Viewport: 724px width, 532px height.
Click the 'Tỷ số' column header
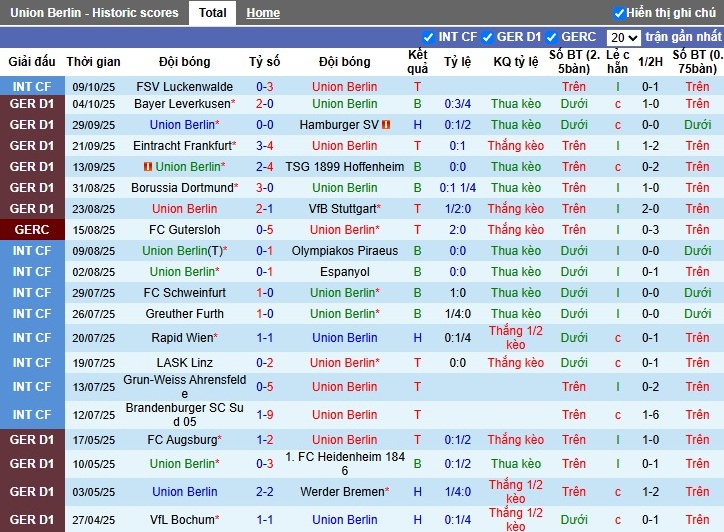point(265,62)
